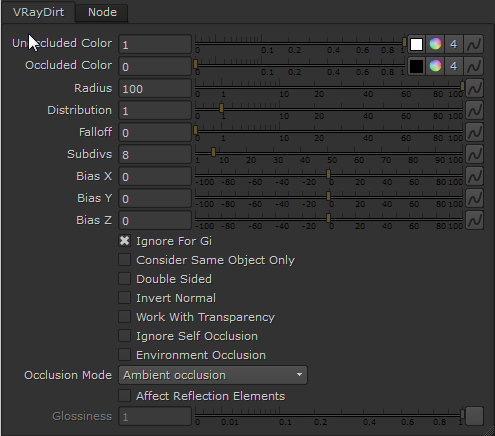The image size is (495, 436).
Task: Disable the Ignore For Gi checkbox
Action: click(x=125, y=241)
